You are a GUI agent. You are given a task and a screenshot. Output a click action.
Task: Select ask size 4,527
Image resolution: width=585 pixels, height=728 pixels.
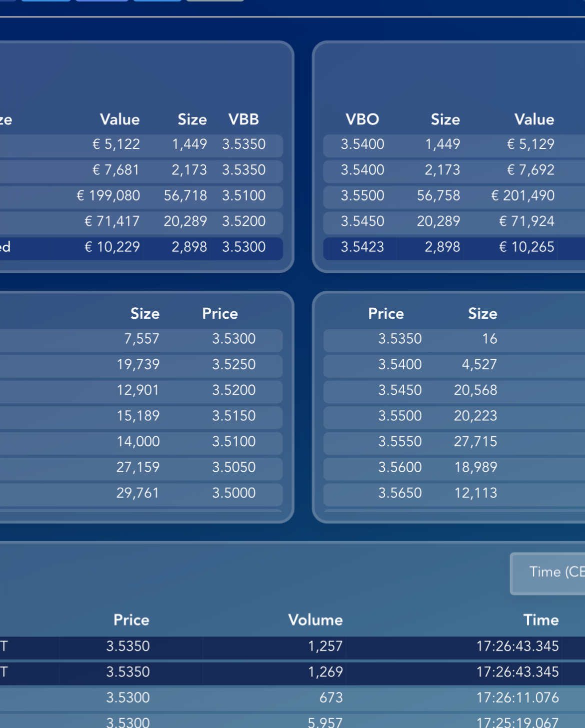pyautogui.click(x=479, y=365)
